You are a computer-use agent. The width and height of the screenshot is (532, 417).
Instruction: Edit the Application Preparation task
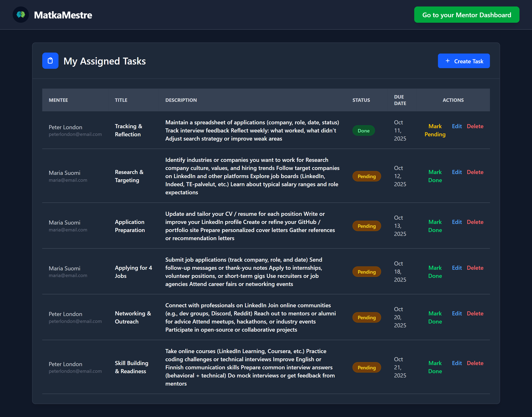click(x=456, y=222)
